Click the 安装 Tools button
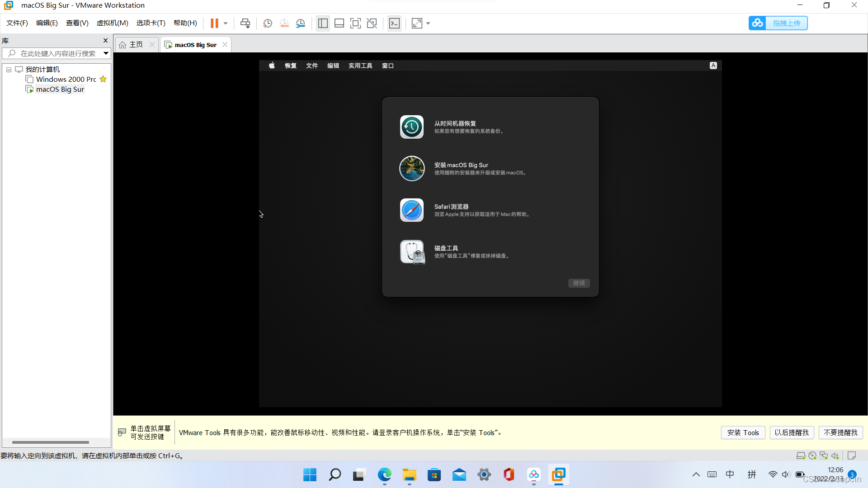868x488 pixels. pyautogui.click(x=743, y=432)
